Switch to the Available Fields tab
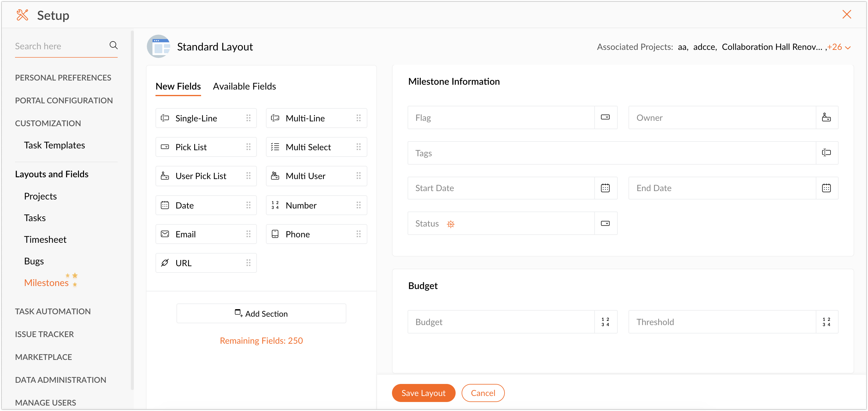Screen dimensions: 868x411 pos(244,86)
